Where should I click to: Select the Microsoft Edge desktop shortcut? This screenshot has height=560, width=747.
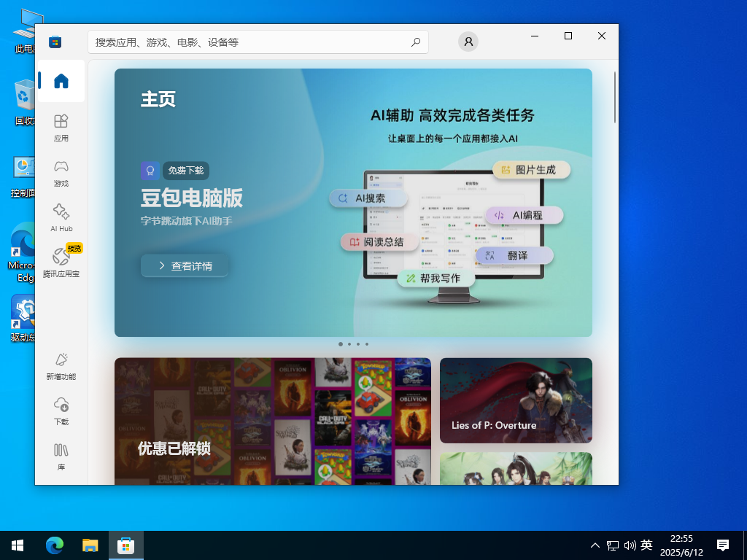pos(22,252)
